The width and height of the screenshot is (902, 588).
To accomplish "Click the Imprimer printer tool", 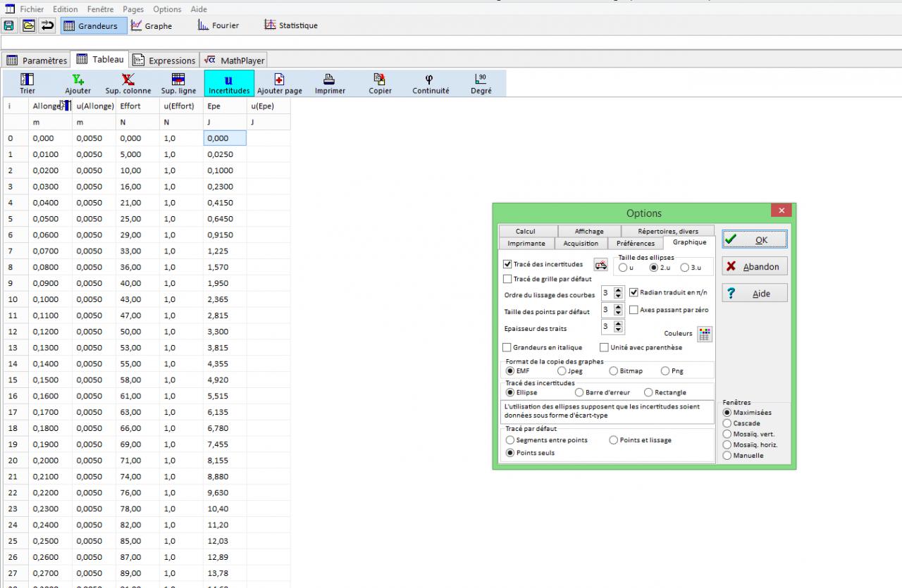I will [330, 84].
